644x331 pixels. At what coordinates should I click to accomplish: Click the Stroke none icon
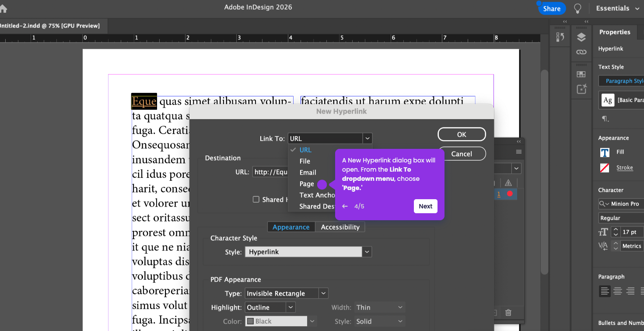pos(605,168)
